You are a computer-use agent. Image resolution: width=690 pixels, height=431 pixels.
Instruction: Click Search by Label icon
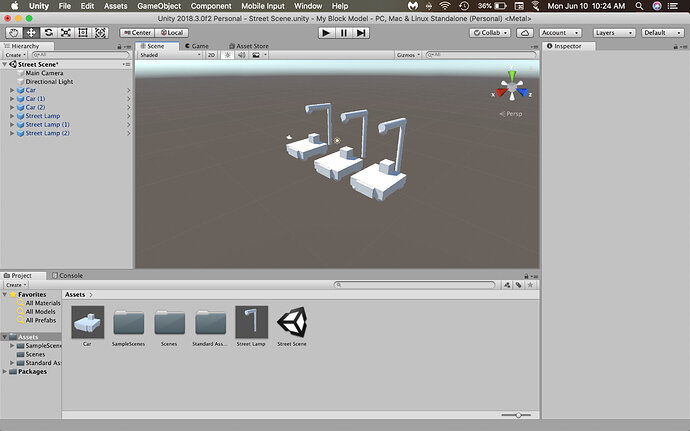tap(519, 285)
